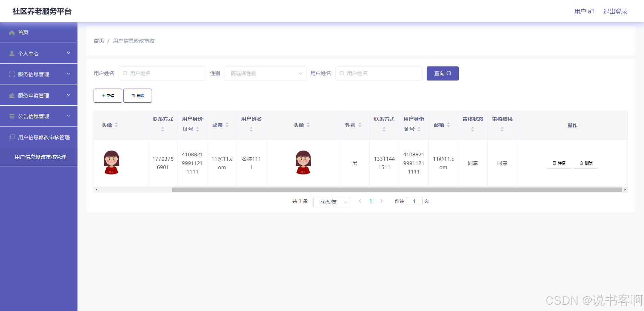Click sort caret of 头像 column beside 性别
This screenshot has width=644, height=311.
click(x=308, y=125)
